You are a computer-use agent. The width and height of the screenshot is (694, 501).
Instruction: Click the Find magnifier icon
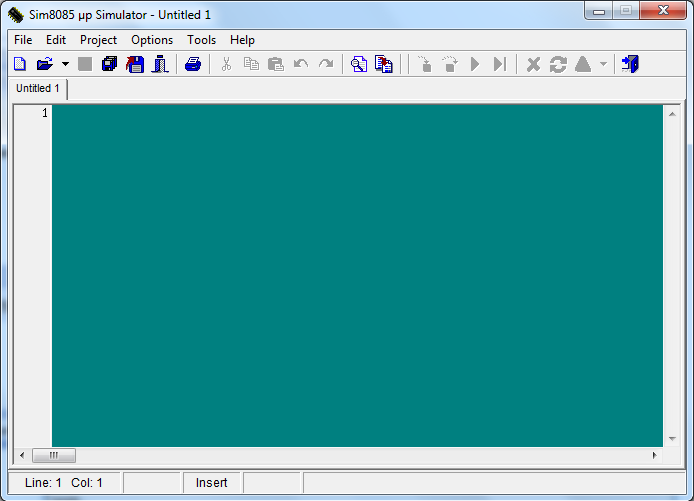pyautogui.click(x=359, y=64)
